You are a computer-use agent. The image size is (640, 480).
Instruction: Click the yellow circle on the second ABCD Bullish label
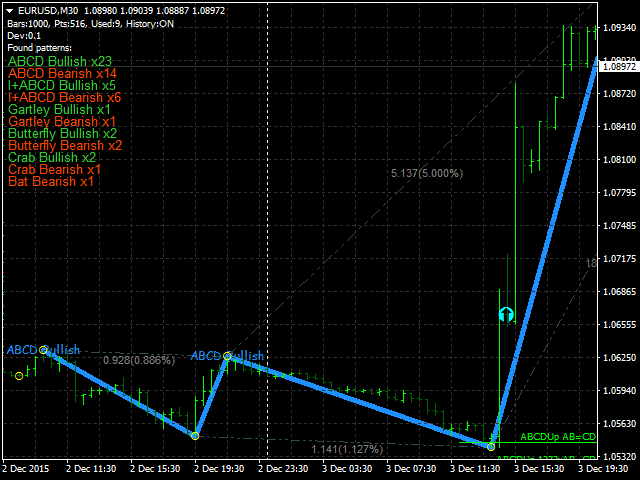pos(227,356)
